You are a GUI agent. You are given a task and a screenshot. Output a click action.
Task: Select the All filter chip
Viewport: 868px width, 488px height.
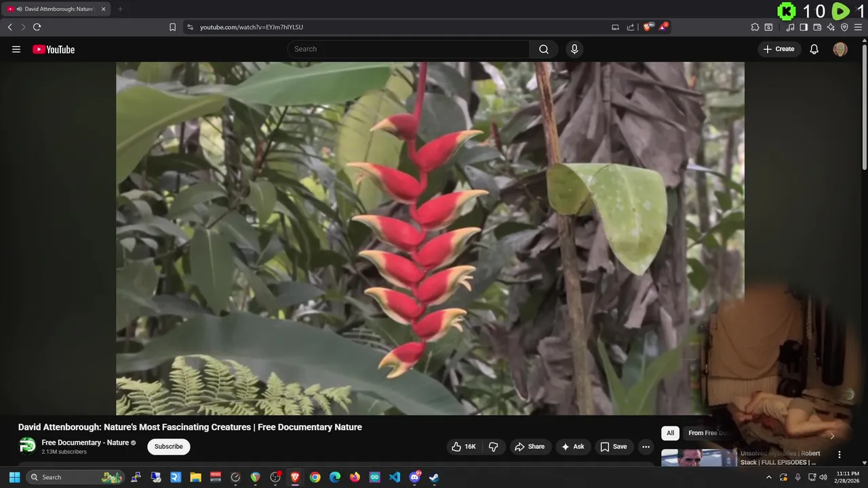click(x=670, y=433)
